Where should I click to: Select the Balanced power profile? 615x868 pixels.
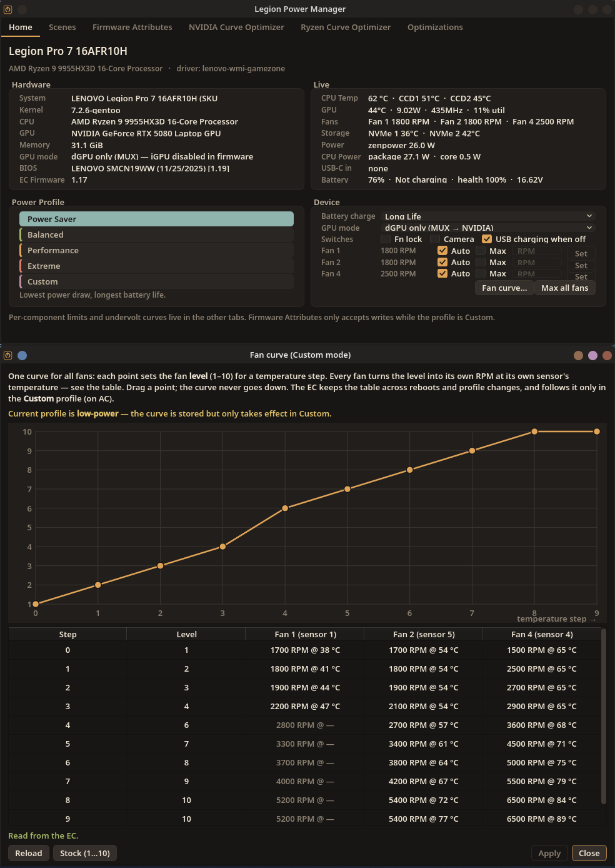pyautogui.click(x=156, y=235)
